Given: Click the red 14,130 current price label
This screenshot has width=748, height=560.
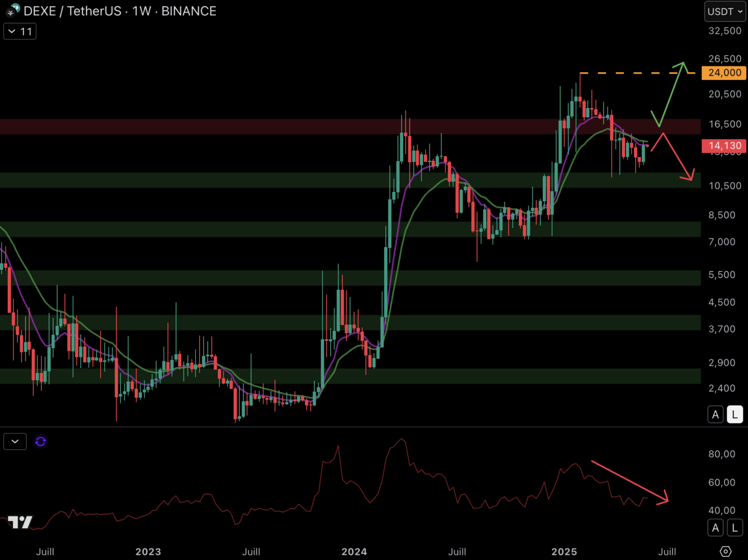Looking at the screenshot, I should click(x=724, y=146).
